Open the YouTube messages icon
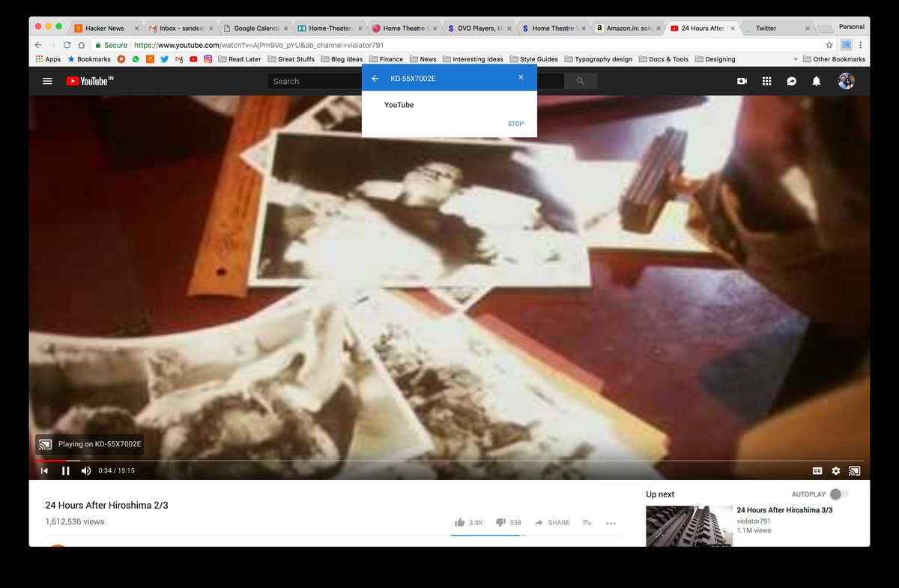Image resolution: width=899 pixels, height=588 pixels. point(791,81)
